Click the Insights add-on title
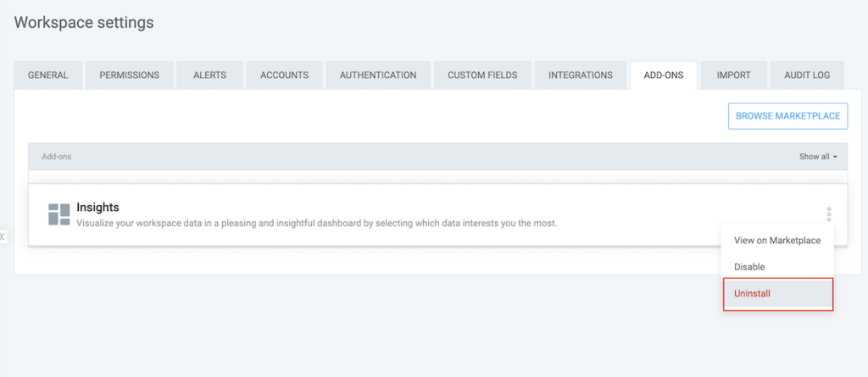 coord(98,207)
